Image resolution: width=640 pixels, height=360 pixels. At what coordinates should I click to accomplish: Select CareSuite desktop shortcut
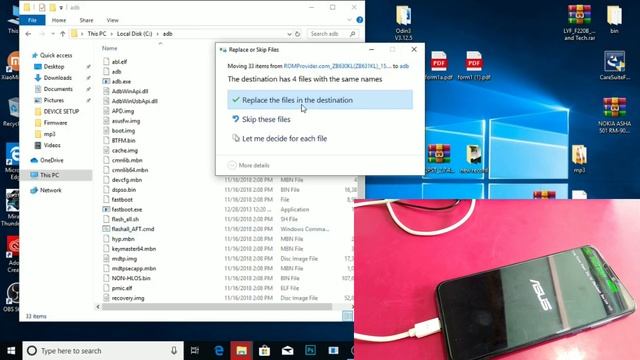point(614,65)
